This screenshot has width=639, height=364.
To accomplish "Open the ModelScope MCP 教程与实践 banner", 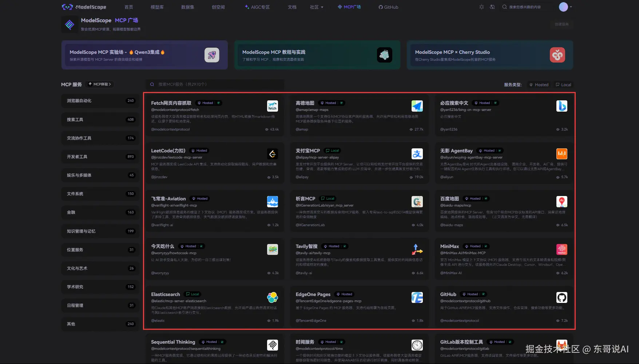I will coord(317,55).
